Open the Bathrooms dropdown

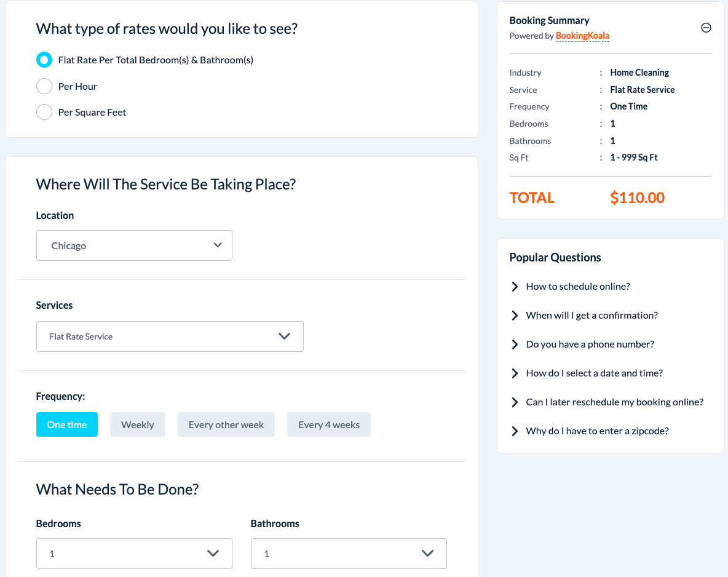tap(349, 554)
